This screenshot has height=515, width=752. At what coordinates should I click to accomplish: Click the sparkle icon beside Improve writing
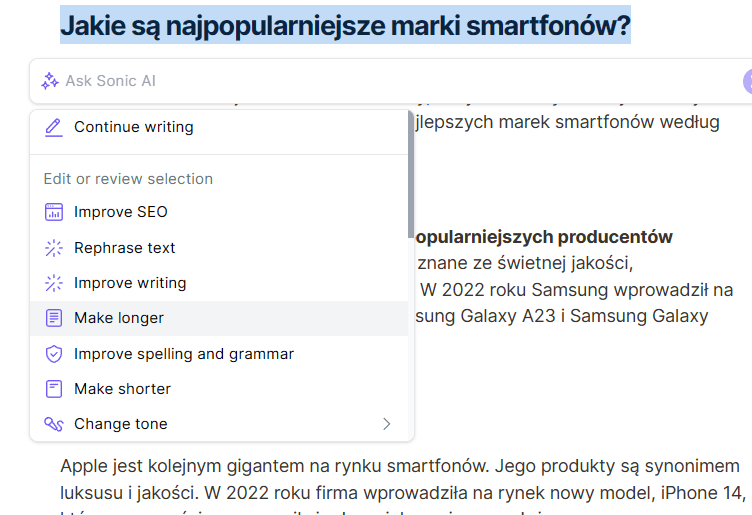(54, 283)
